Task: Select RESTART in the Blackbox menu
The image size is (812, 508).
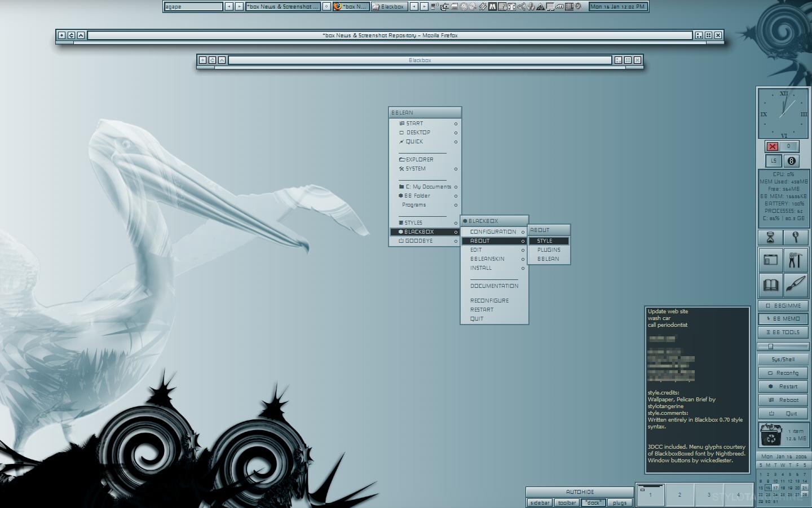Action: tap(495, 309)
